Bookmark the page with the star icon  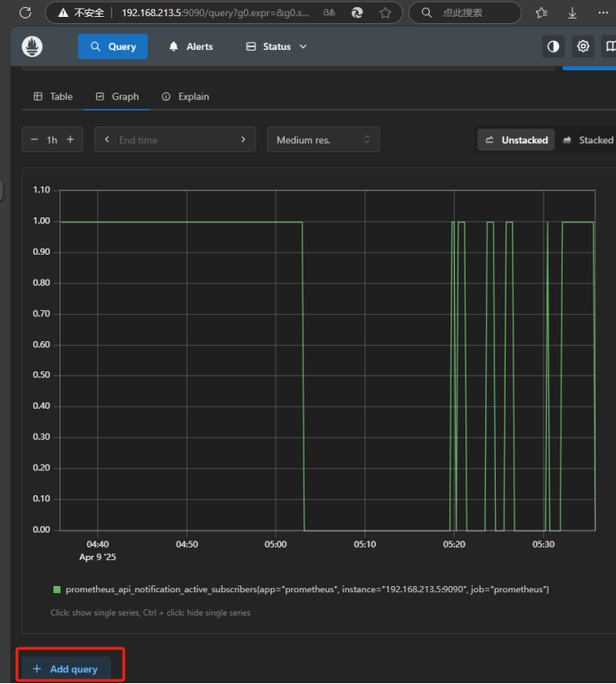385,12
